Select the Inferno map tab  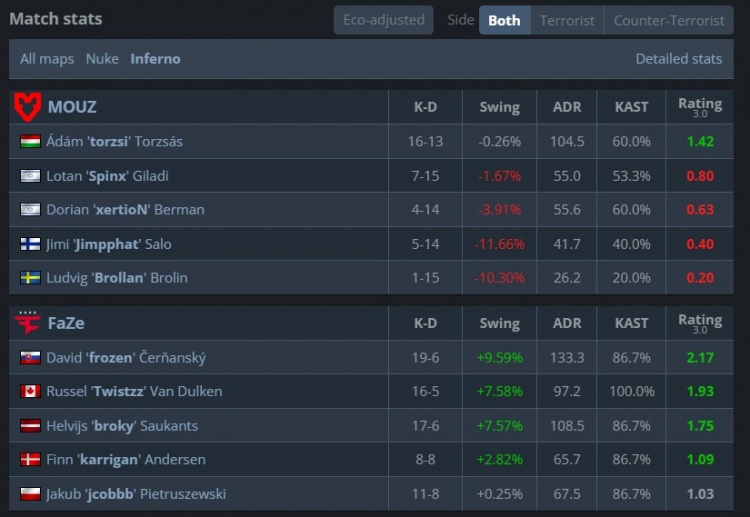tap(155, 59)
